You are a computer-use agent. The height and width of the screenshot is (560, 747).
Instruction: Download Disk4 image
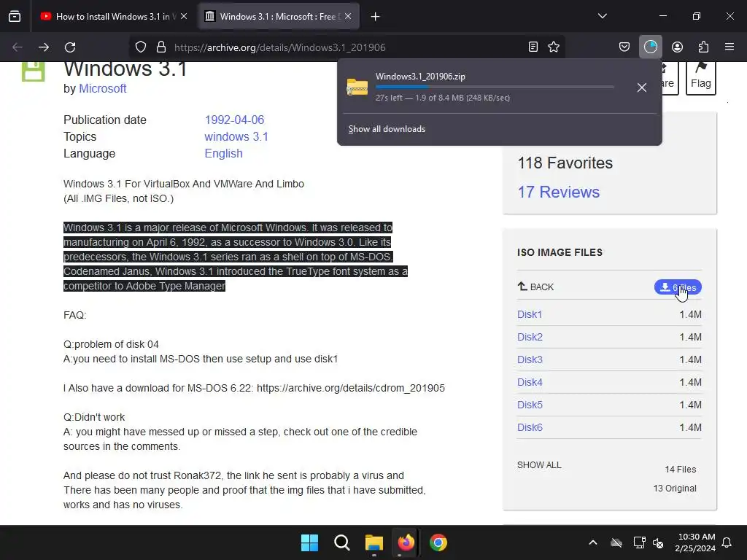[x=530, y=382]
